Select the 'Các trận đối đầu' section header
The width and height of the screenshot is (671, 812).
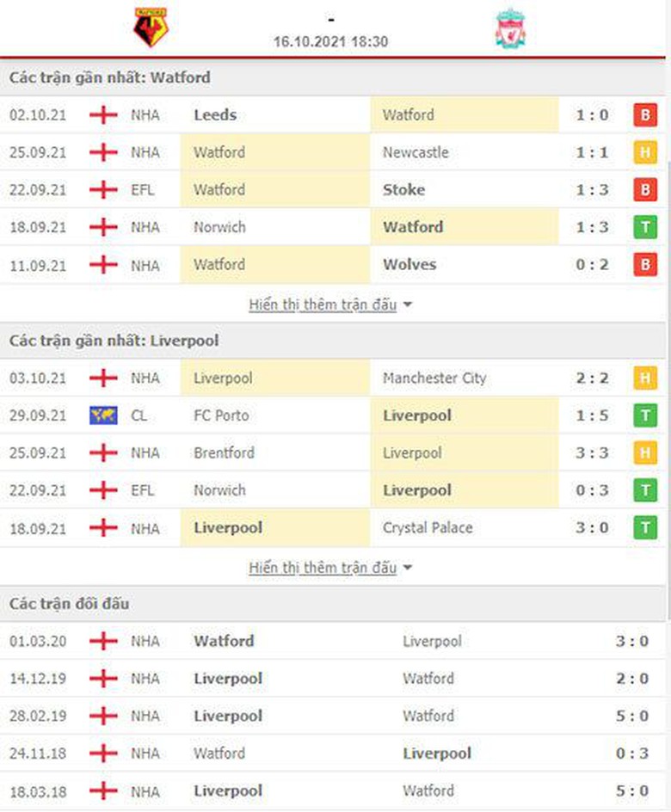click(70, 604)
